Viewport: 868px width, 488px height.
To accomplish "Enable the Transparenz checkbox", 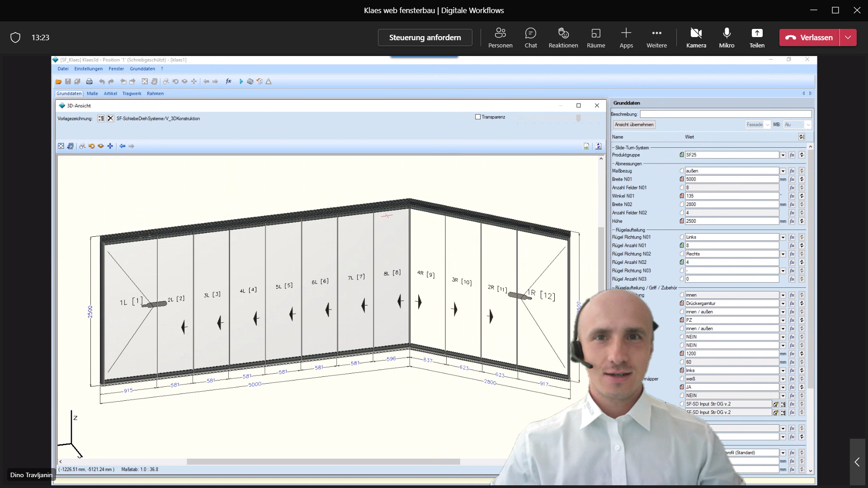I will tap(478, 117).
